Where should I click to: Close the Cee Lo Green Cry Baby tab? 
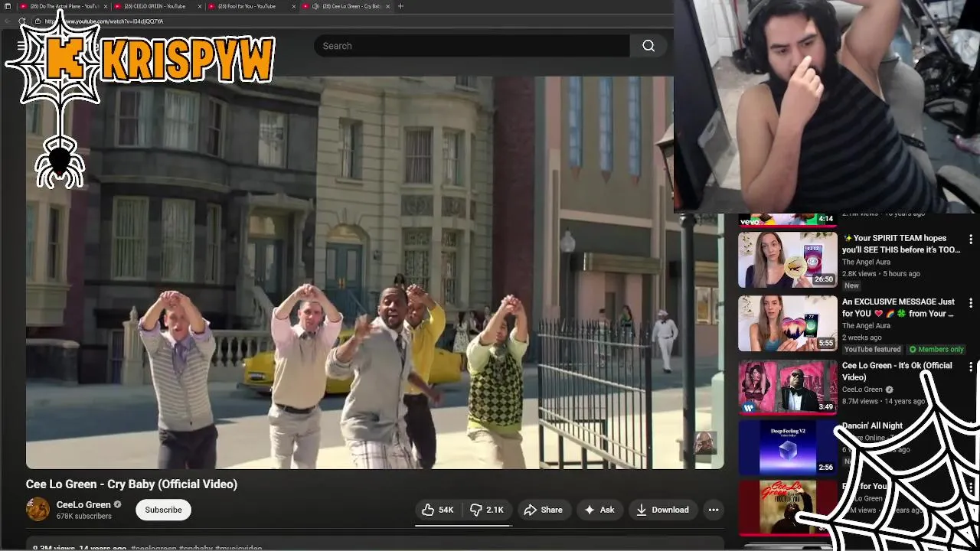(x=388, y=6)
